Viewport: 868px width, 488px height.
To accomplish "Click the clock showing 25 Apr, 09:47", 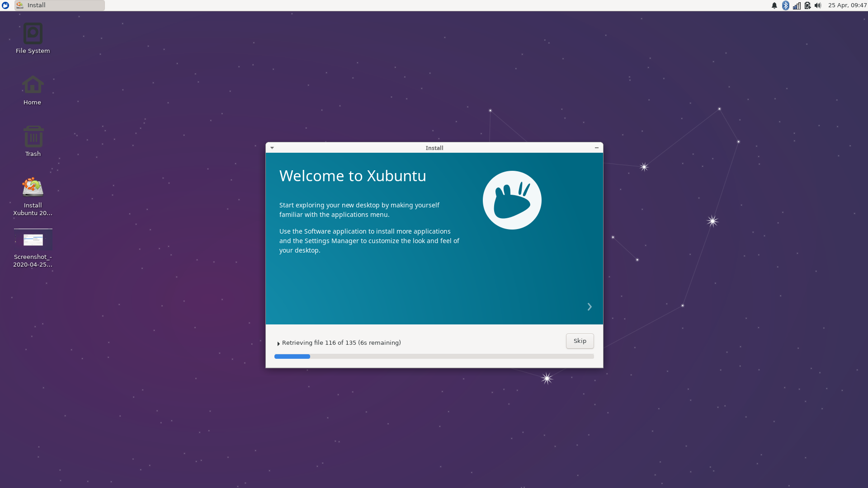I will coord(847,5).
